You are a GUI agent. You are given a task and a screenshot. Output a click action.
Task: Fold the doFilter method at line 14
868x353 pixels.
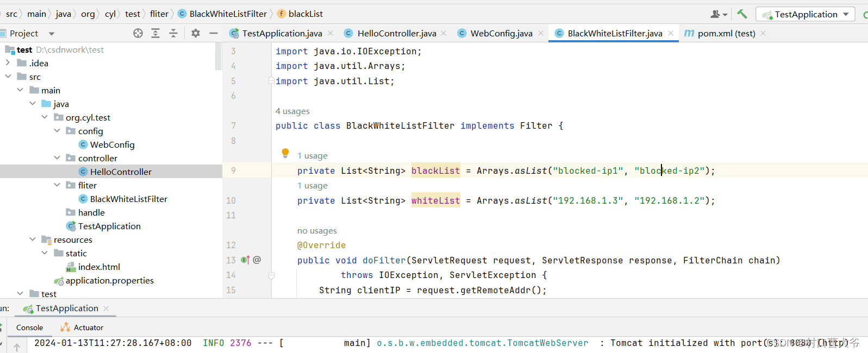[271, 275]
